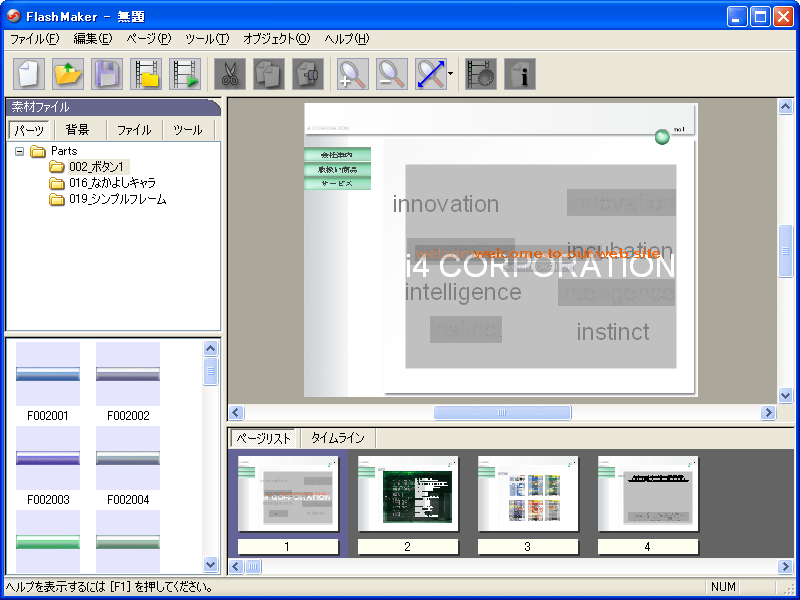
Task: Click the Zoom out magnifier icon
Action: click(392, 74)
